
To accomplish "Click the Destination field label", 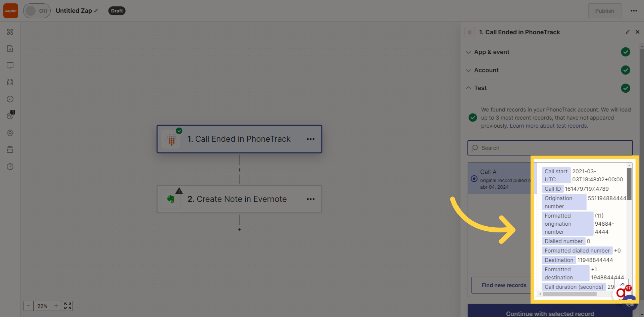I will (x=559, y=260).
